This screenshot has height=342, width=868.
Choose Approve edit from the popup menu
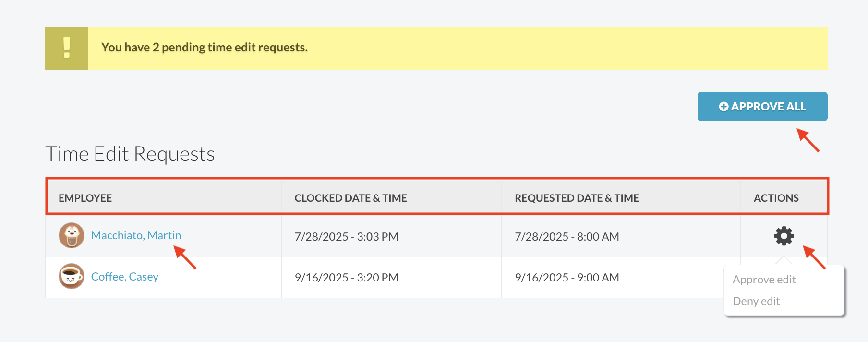[x=764, y=280]
